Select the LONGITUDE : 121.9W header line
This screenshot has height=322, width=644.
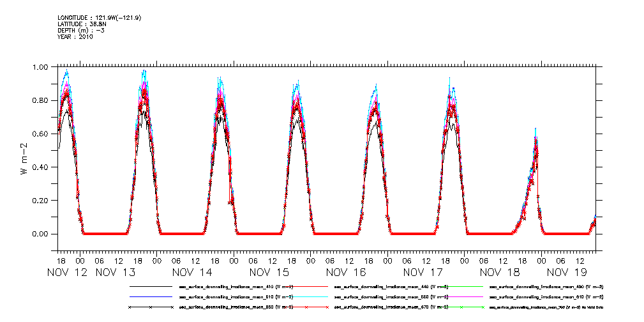100,18
